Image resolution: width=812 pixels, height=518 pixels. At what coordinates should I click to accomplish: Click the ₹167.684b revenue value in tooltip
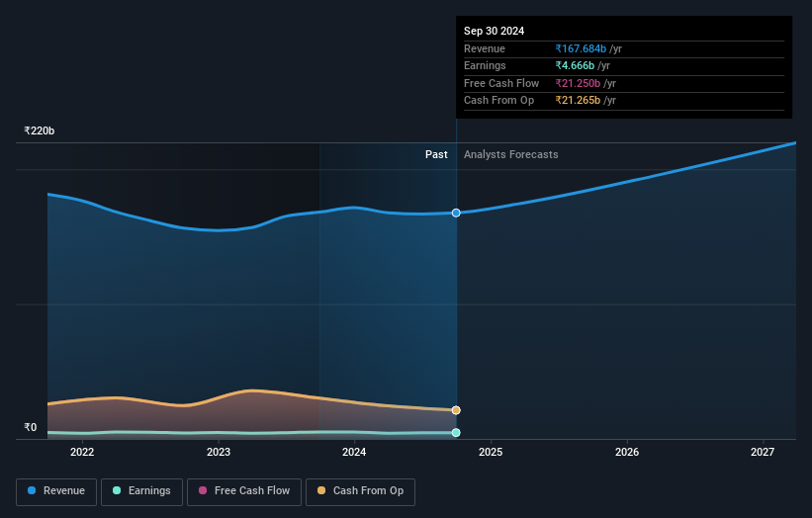[x=581, y=48]
